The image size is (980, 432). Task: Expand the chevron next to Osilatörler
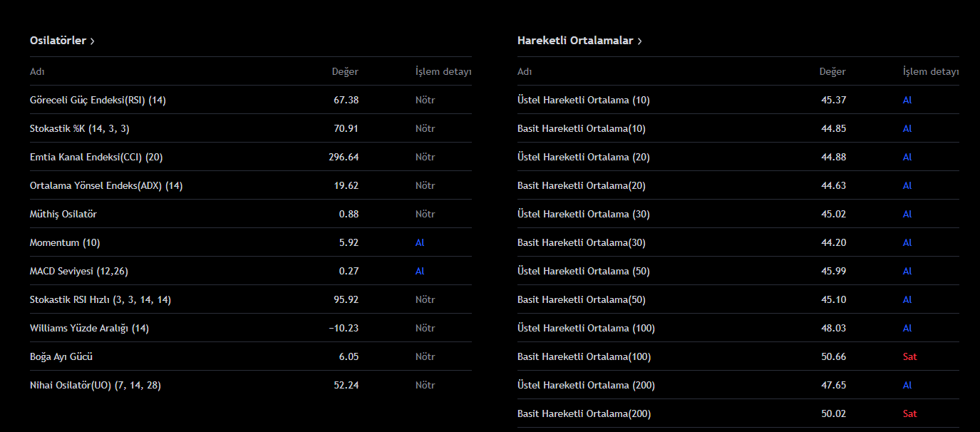pyautogui.click(x=93, y=41)
